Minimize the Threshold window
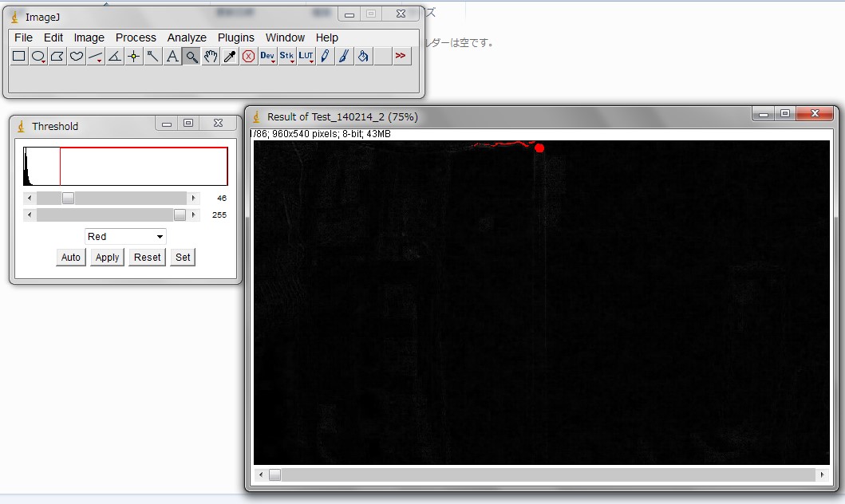845x504 pixels. 167,124
